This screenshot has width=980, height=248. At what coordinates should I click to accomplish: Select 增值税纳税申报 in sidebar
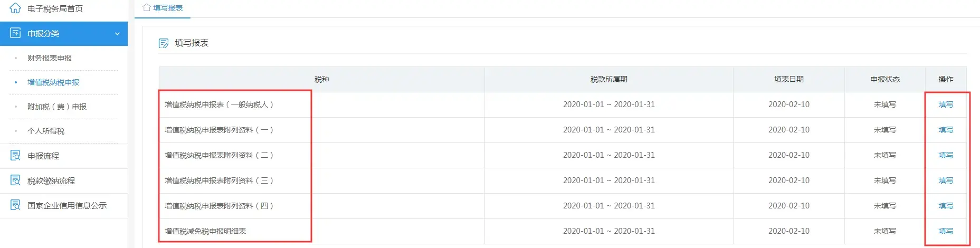pos(53,82)
